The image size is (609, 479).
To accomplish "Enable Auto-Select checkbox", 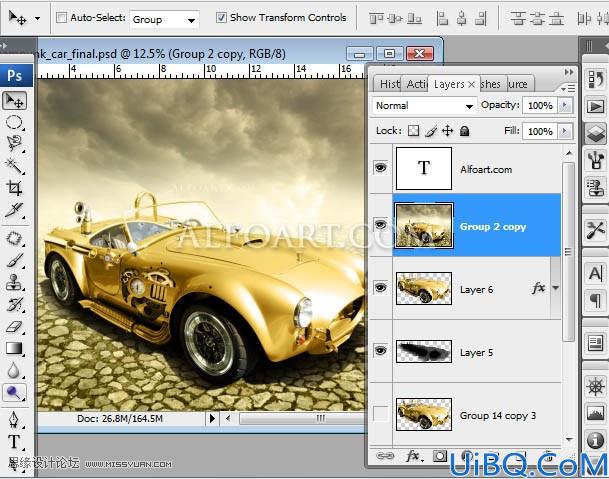I will [x=61, y=18].
